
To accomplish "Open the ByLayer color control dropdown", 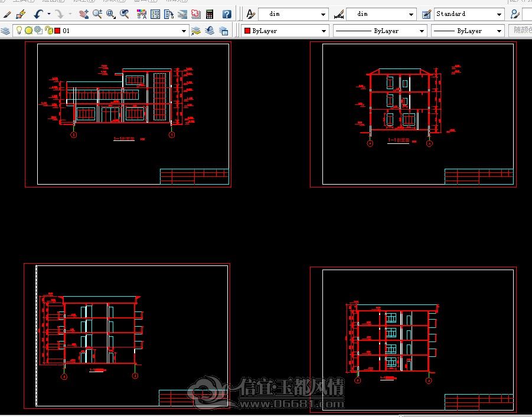I will 285,31.
